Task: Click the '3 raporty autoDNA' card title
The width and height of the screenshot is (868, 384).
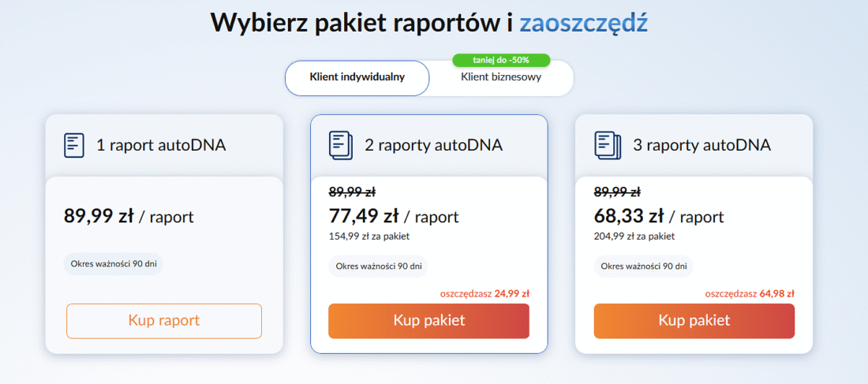Action: tap(702, 145)
